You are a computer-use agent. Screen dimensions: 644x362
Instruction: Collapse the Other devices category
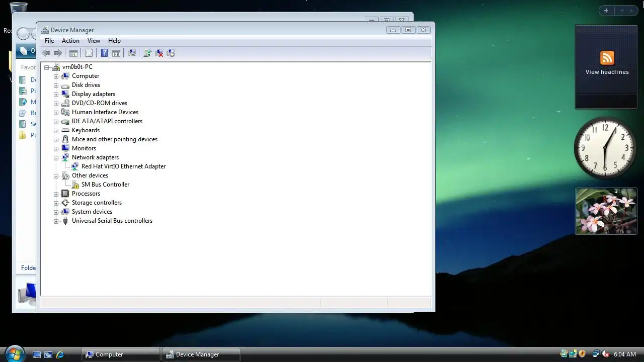(x=56, y=176)
